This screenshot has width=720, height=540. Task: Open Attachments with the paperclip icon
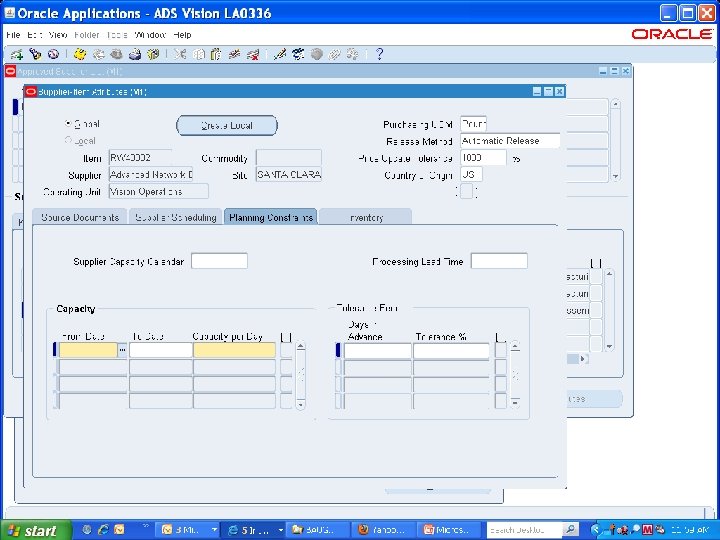pos(334,54)
